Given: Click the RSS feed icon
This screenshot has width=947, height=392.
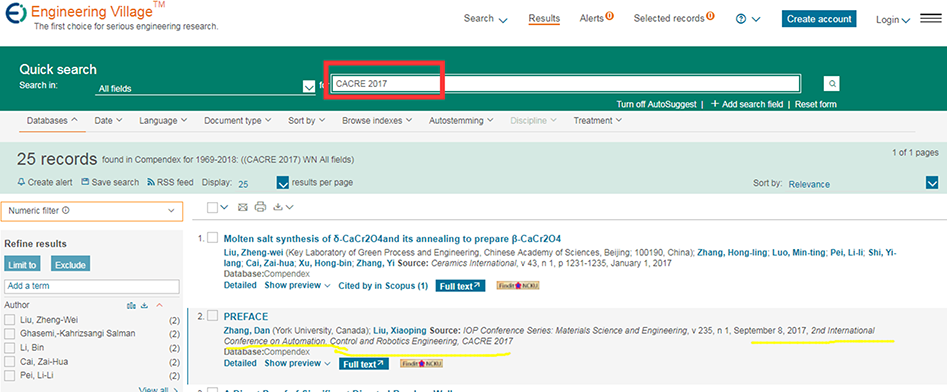Looking at the screenshot, I should [151, 182].
